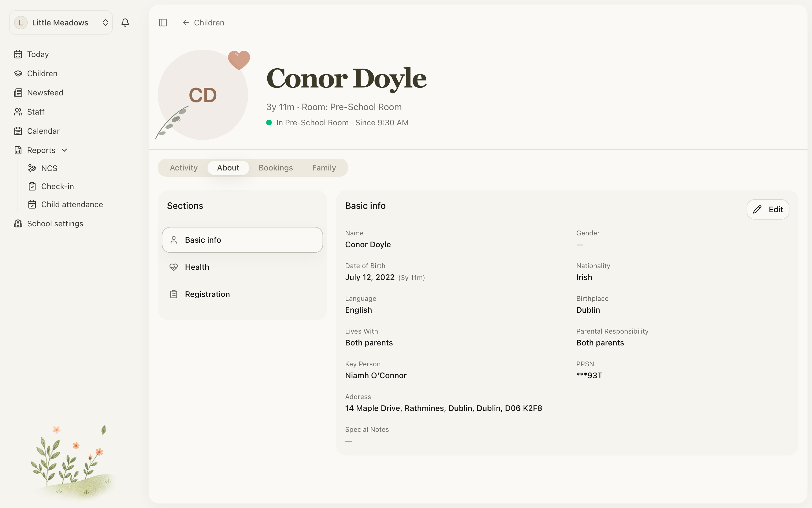The height and width of the screenshot is (508, 812).
Task: Click the Edit button for Basic info
Action: 768,209
